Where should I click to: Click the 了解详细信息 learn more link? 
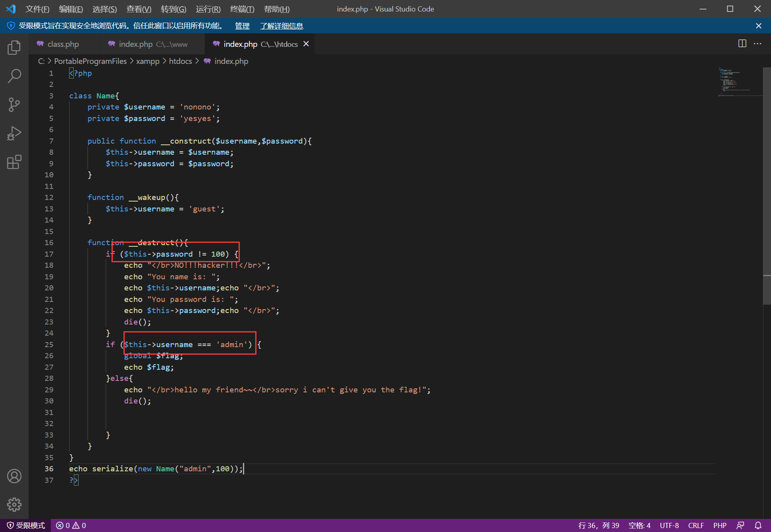281,26
